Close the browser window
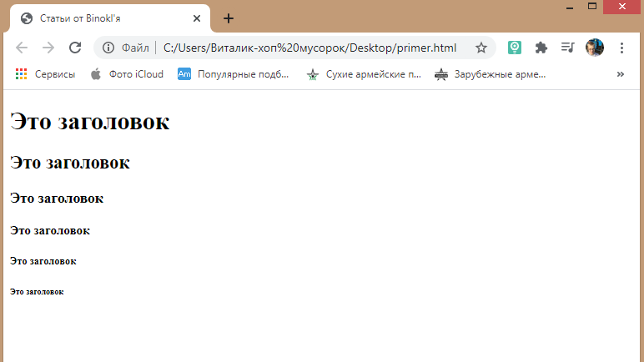 point(621,7)
